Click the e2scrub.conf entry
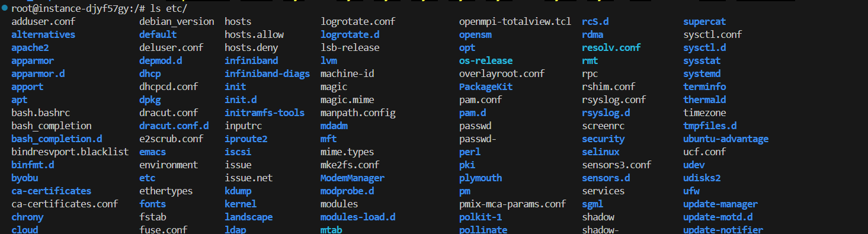The width and height of the screenshot is (868, 234). 171,139
